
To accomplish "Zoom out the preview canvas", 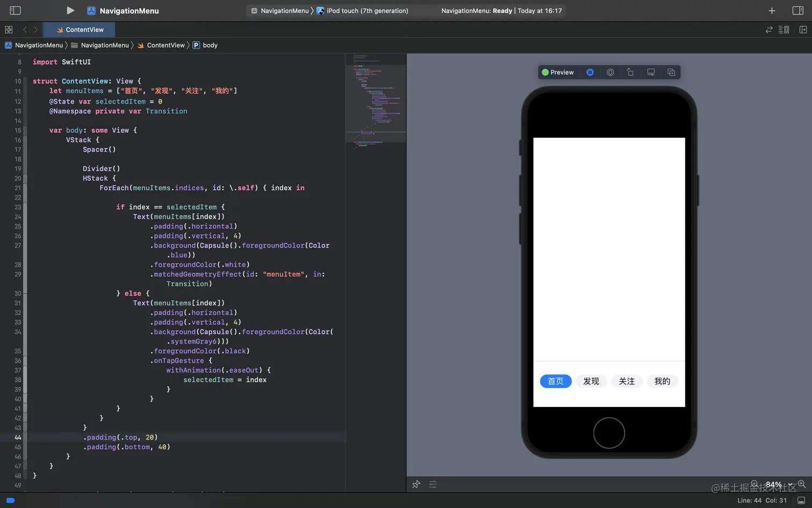I will coord(755,484).
